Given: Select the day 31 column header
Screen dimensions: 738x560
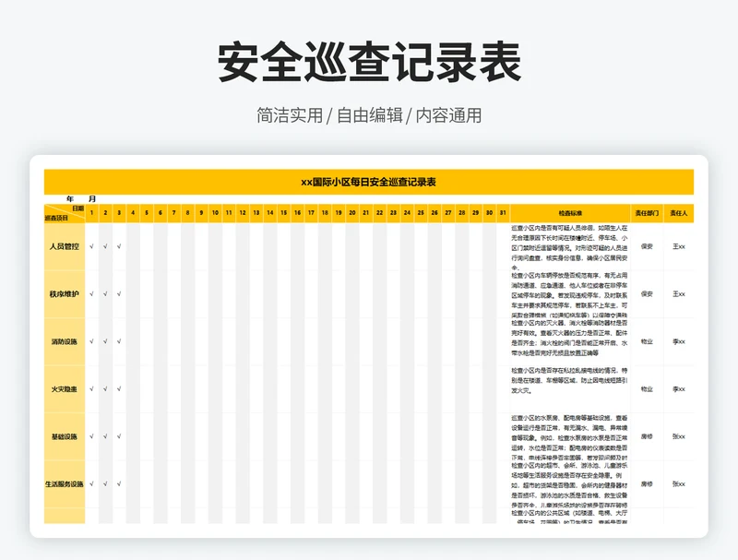Looking at the screenshot, I should tap(503, 213).
